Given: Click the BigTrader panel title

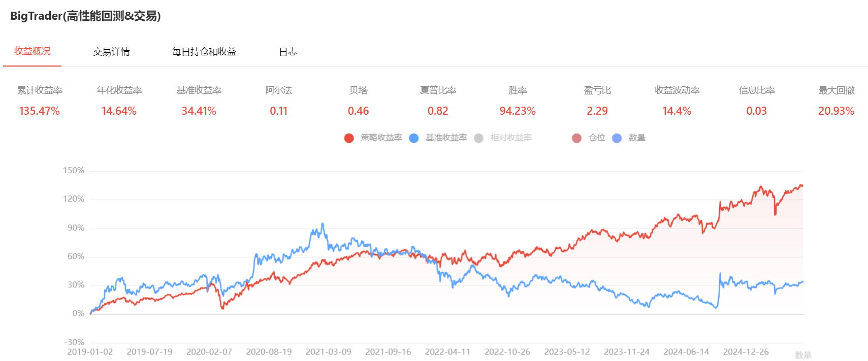Looking at the screenshot, I should click(85, 16).
